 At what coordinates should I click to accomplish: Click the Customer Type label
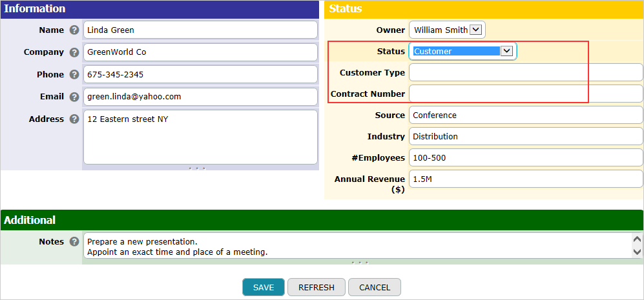(372, 73)
